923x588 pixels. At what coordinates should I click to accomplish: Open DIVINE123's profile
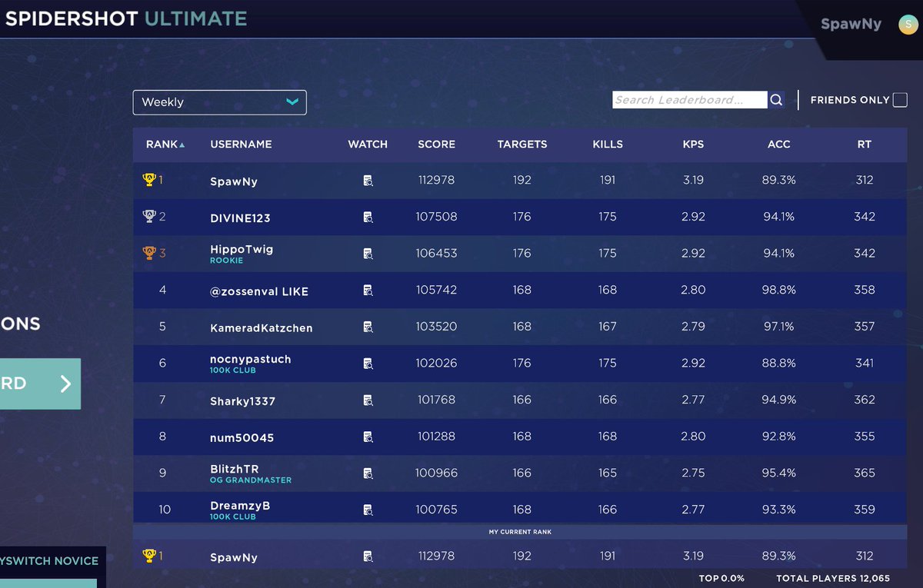click(240, 218)
